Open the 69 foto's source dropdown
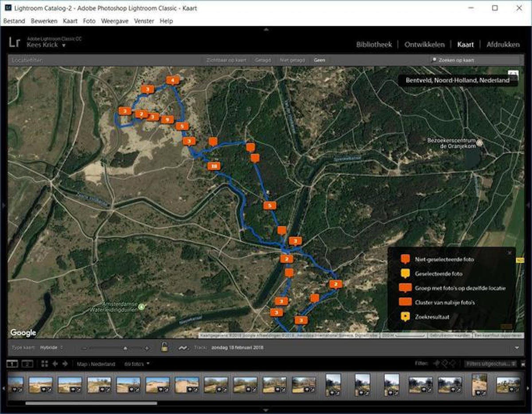532x414 pixels. coord(137,364)
